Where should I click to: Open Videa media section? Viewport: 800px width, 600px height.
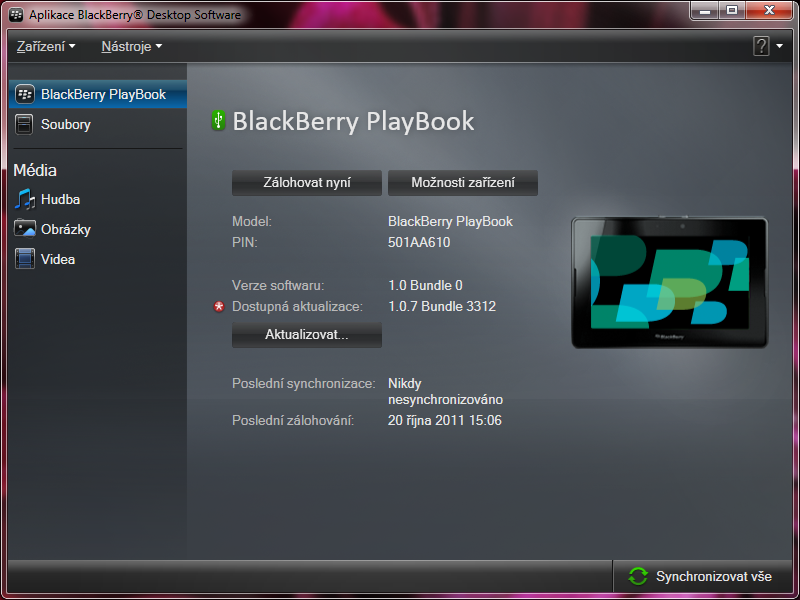(x=97, y=259)
